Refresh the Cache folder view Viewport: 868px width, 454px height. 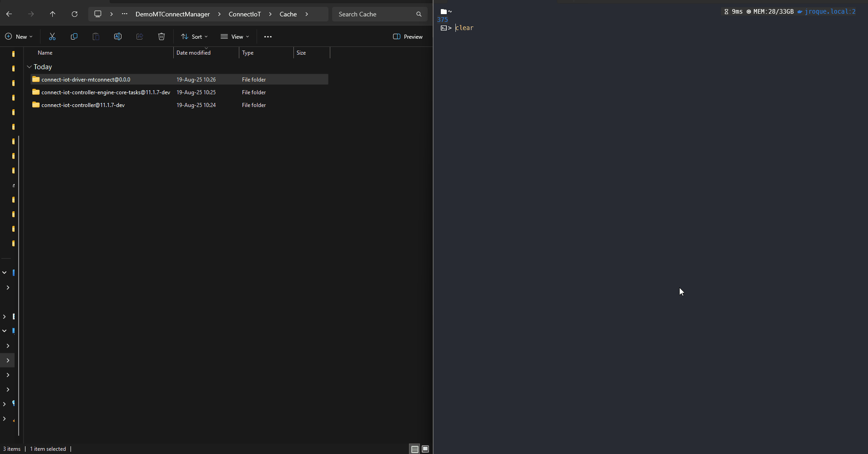pos(75,14)
